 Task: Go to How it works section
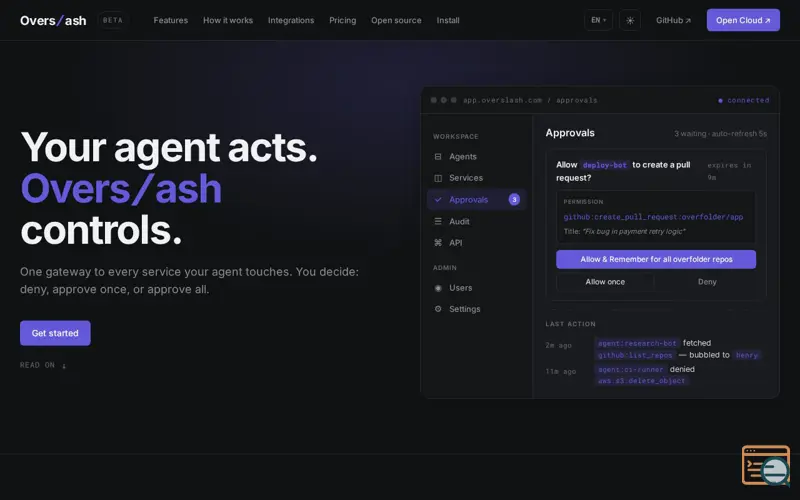228,20
